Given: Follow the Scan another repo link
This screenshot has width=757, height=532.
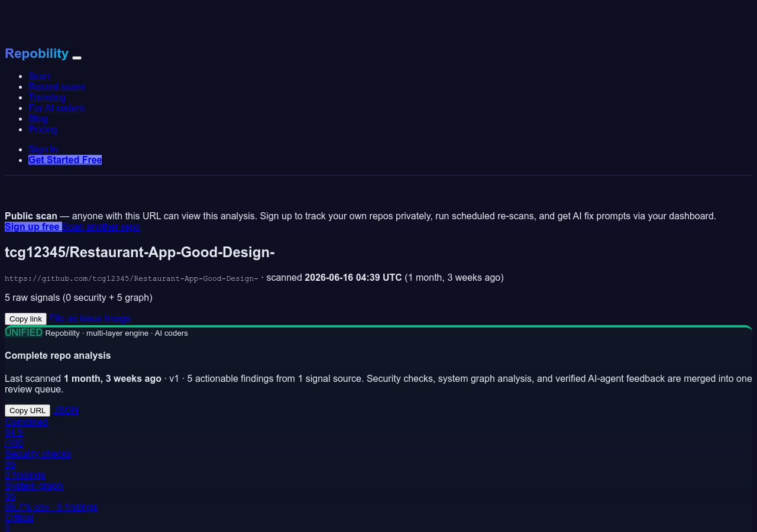Looking at the screenshot, I should (x=101, y=226).
